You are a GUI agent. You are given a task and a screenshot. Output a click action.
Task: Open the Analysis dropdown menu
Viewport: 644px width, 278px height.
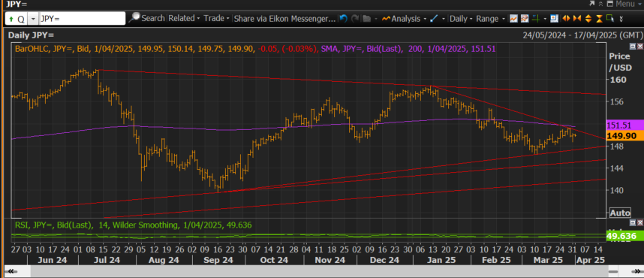point(405,19)
